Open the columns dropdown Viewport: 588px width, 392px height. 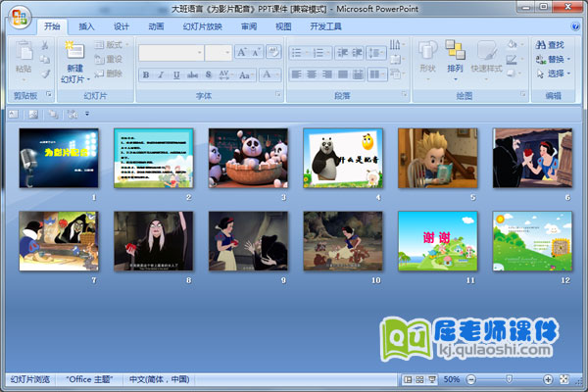tap(376, 74)
